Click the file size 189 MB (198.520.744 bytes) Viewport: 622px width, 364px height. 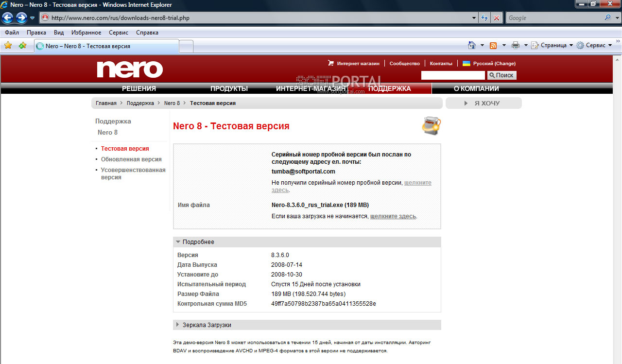tap(308, 294)
